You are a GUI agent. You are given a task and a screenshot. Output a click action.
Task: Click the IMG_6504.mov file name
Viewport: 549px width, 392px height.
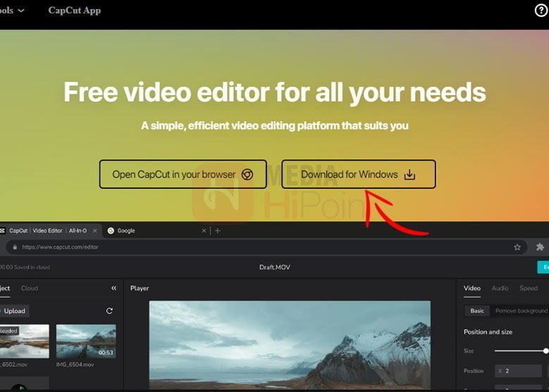[75, 365]
